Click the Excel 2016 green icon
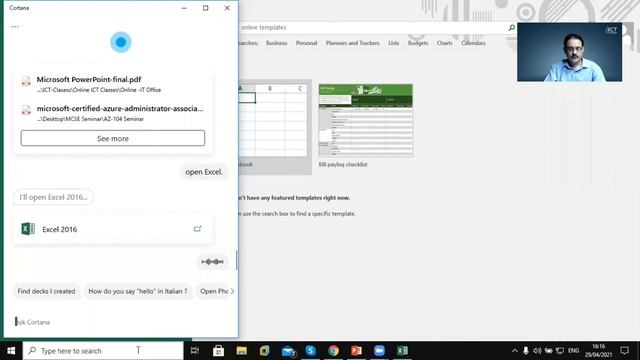 (x=28, y=229)
